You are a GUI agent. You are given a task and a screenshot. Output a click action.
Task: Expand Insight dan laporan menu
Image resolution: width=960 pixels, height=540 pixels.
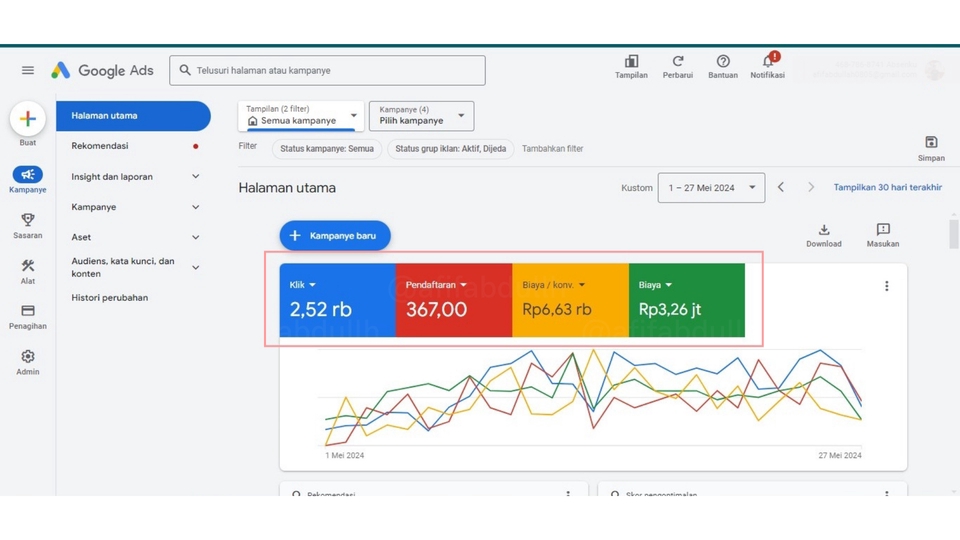135,177
